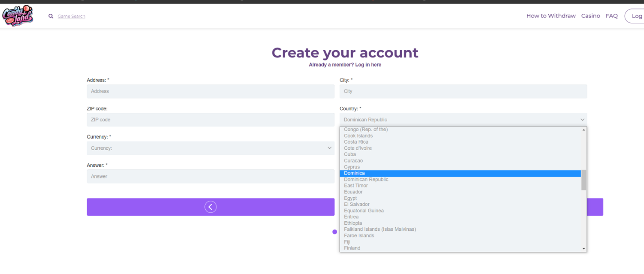Pick Egypt from the country options

point(350,198)
